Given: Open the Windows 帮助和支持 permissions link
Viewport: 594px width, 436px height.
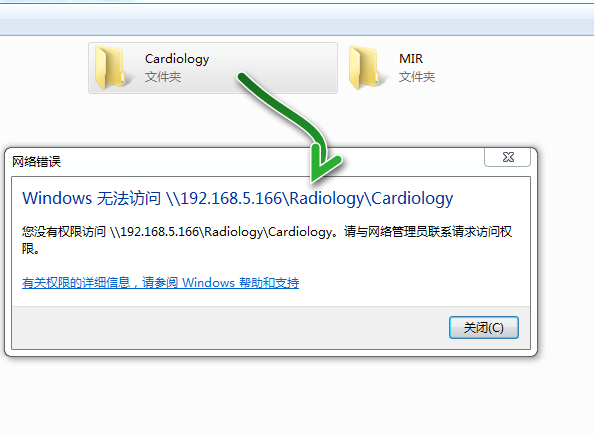Looking at the screenshot, I should 161,283.
